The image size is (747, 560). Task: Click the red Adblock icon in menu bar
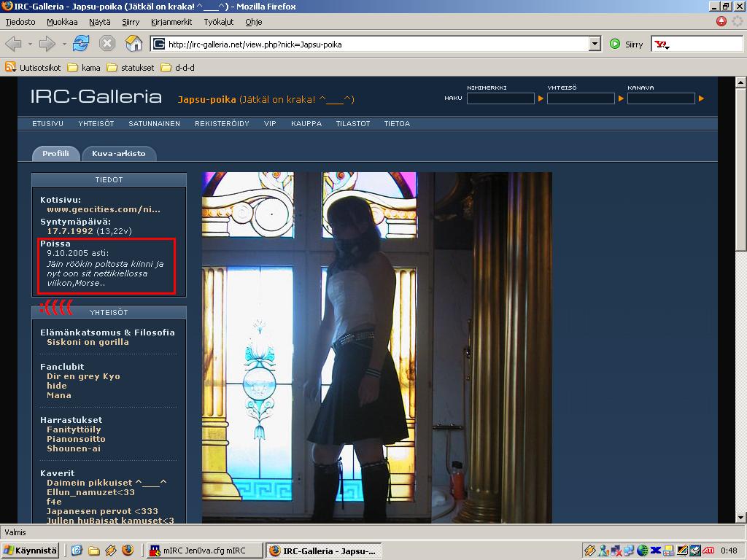pos(721,21)
